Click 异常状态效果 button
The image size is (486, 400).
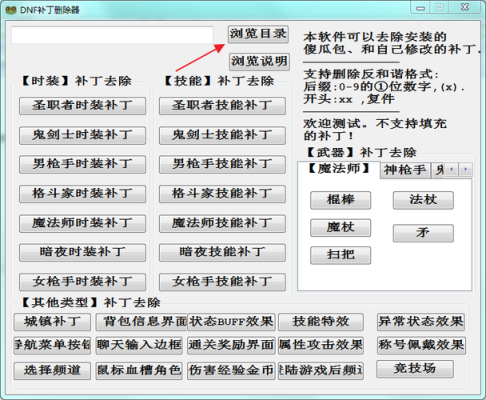(x=421, y=322)
